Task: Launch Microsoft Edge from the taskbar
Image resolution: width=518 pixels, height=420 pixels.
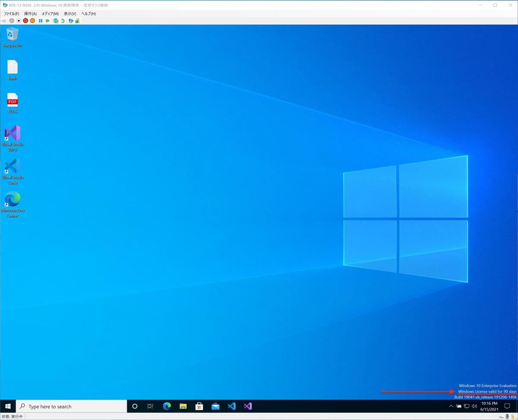Action: (x=167, y=406)
